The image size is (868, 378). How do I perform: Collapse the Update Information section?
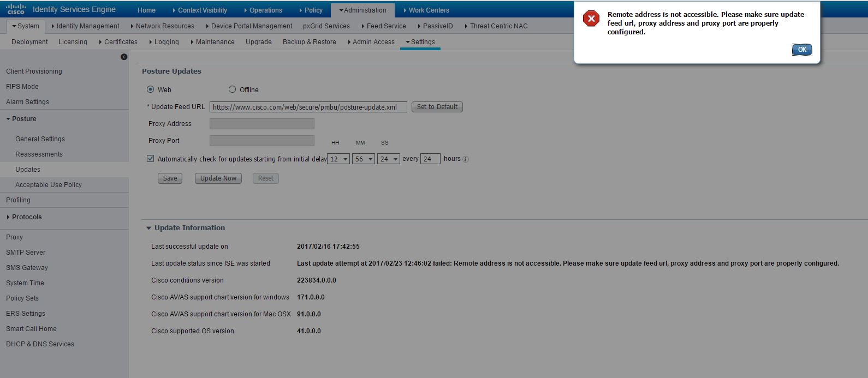(x=148, y=228)
